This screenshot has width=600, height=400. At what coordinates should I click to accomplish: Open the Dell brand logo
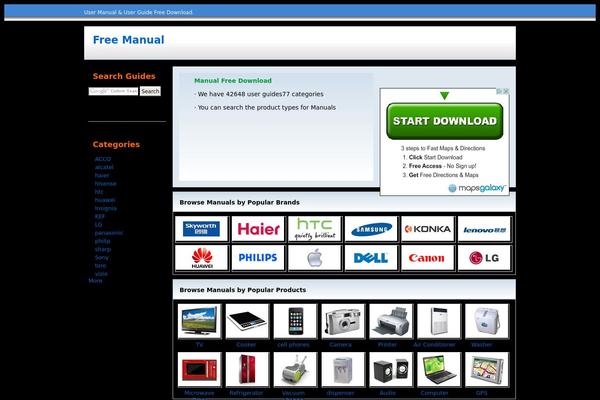pos(371,258)
